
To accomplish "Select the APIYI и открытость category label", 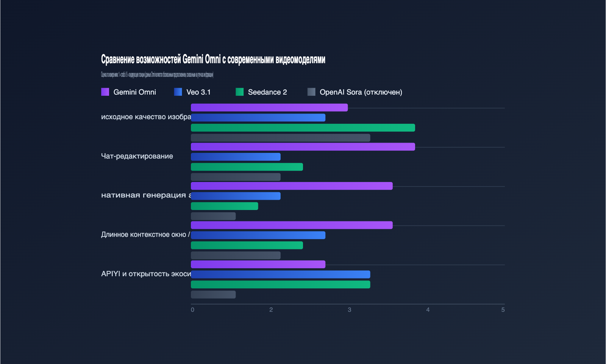I will click(x=146, y=274).
